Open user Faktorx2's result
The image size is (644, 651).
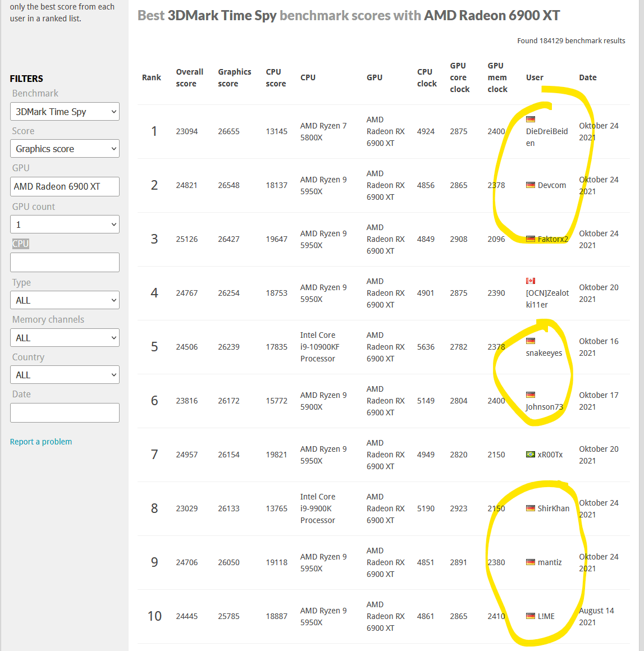click(x=552, y=239)
